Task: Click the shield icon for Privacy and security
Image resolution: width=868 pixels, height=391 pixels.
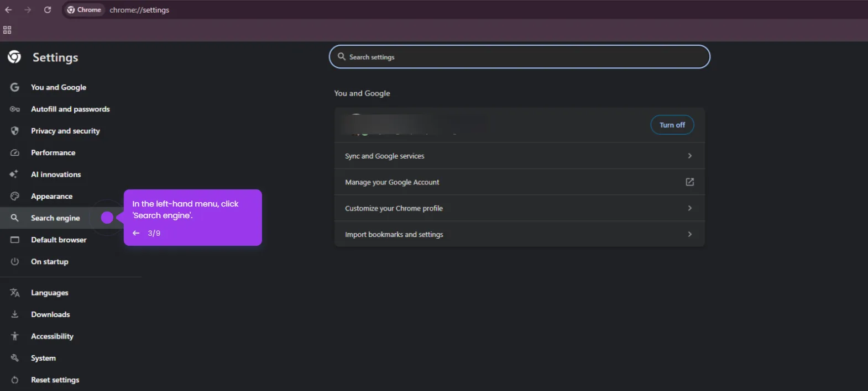Action: point(15,131)
